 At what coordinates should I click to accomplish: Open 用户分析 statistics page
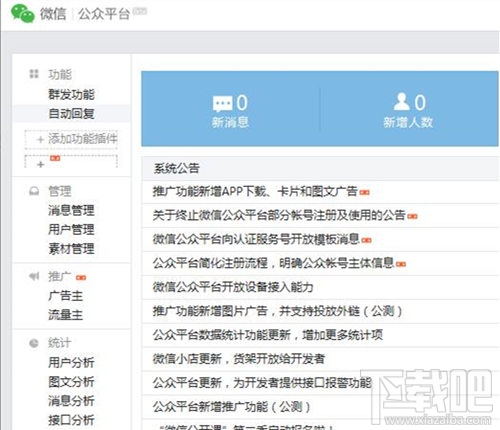coord(71,362)
